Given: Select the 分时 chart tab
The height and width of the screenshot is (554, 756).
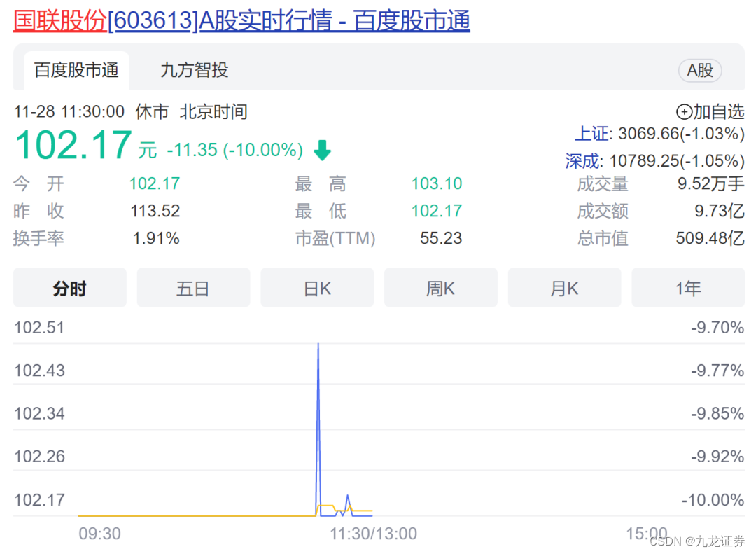Looking at the screenshot, I should [x=70, y=288].
